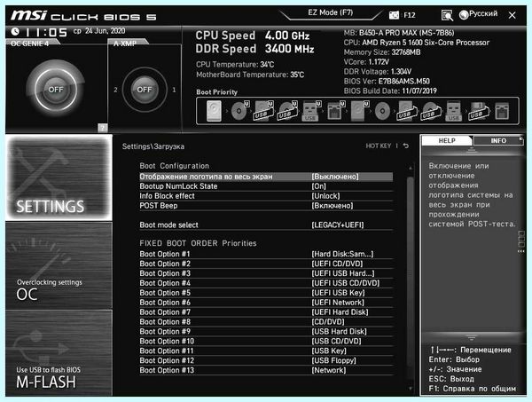Open the INFO tab
This screenshot has width=532, height=402.
click(x=498, y=140)
